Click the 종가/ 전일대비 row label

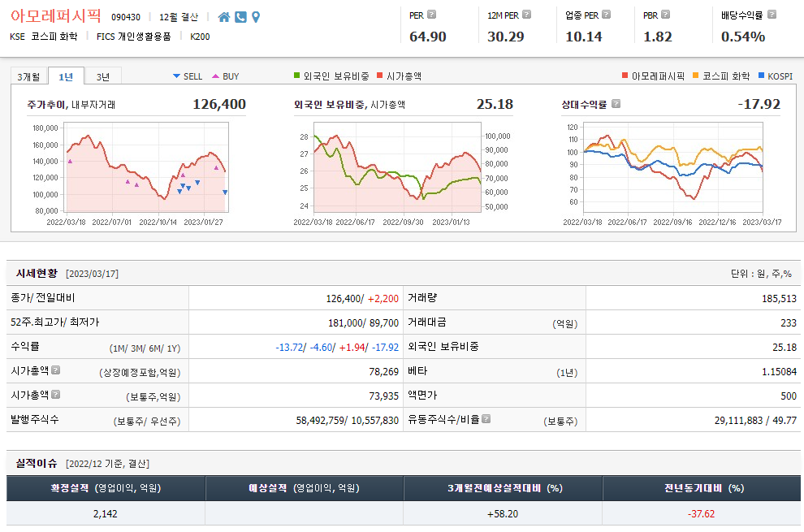43,297
